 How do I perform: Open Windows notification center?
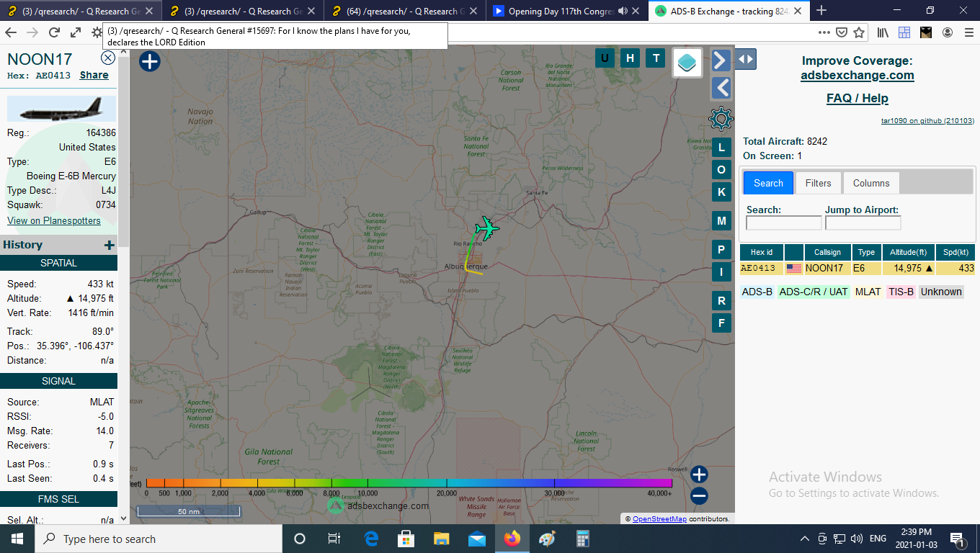958,539
